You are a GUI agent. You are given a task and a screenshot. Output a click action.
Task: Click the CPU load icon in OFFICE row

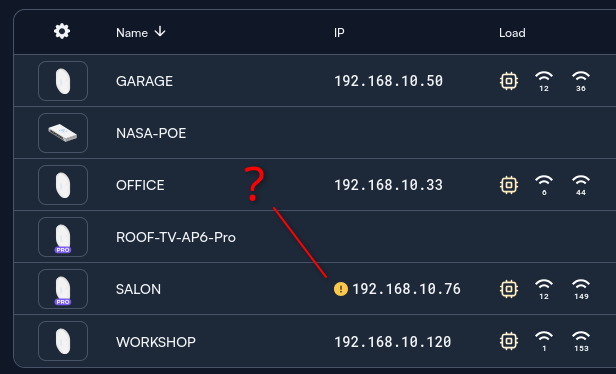[x=509, y=185]
